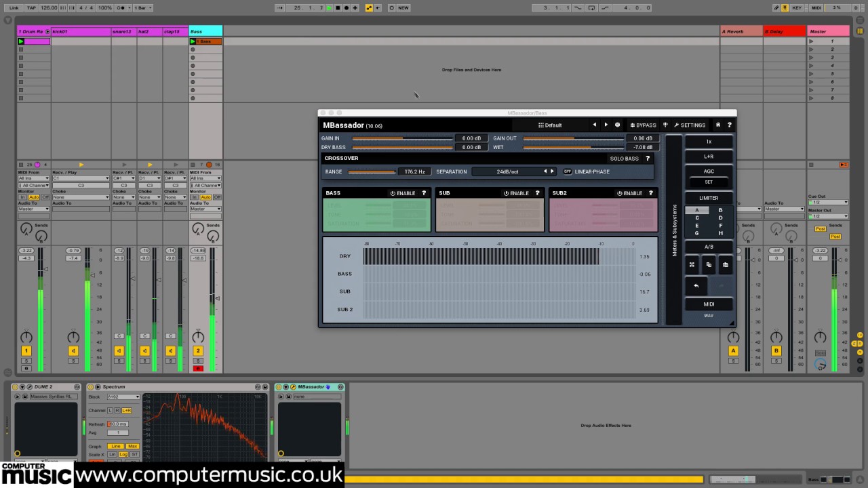Viewport: 868px width, 488px height.
Task: Click the overdub plus icon
Action: coord(355,8)
